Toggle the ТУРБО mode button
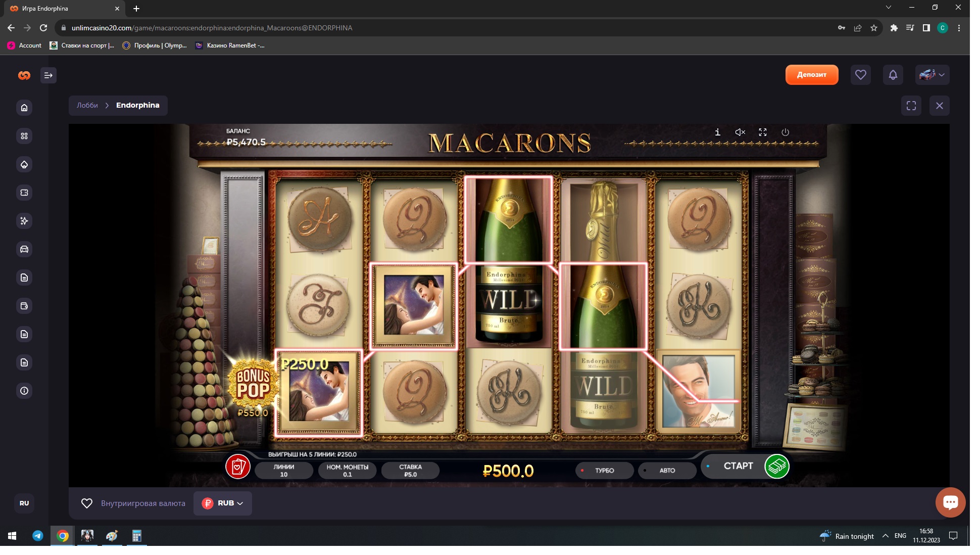Image resolution: width=980 pixels, height=555 pixels. coord(604,470)
